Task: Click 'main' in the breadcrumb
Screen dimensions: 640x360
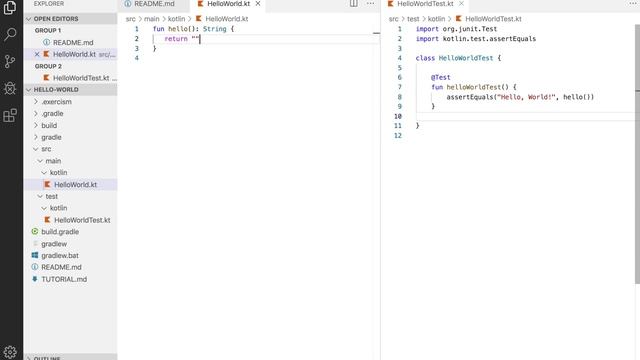Action: [x=151, y=19]
